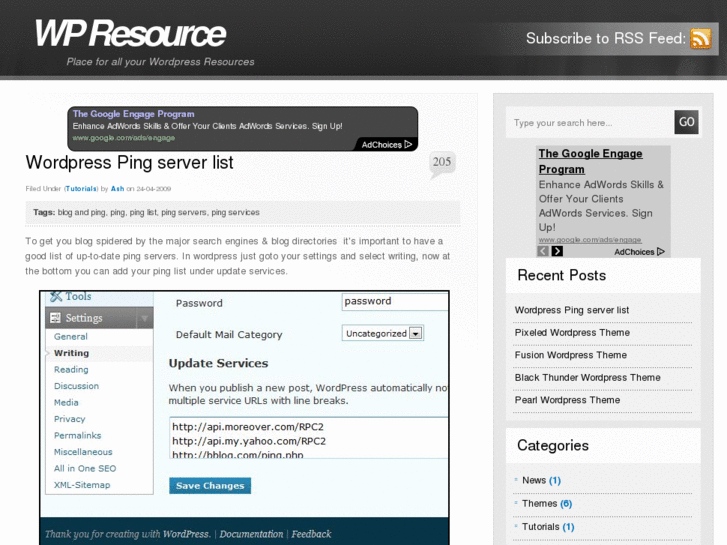Select All in One SEO menu item
The width and height of the screenshot is (727, 545).
(x=85, y=468)
